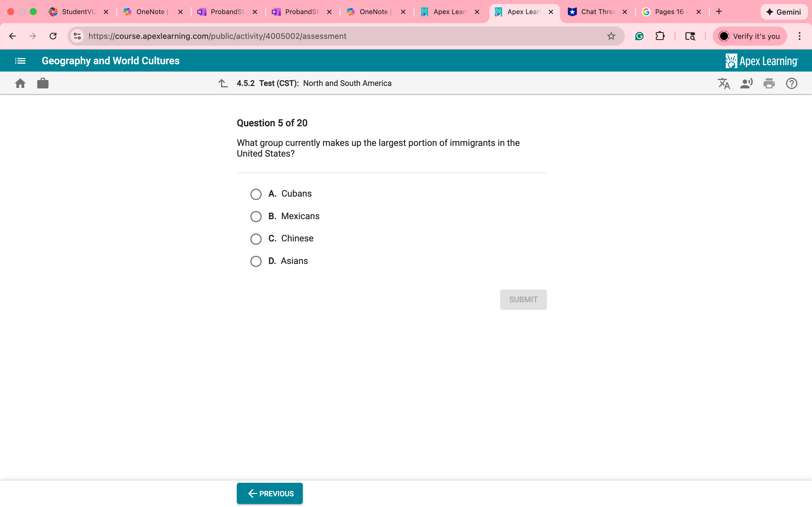Image resolution: width=812 pixels, height=507 pixels.
Task: Click the home icon in the toolbar
Action: (x=20, y=83)
